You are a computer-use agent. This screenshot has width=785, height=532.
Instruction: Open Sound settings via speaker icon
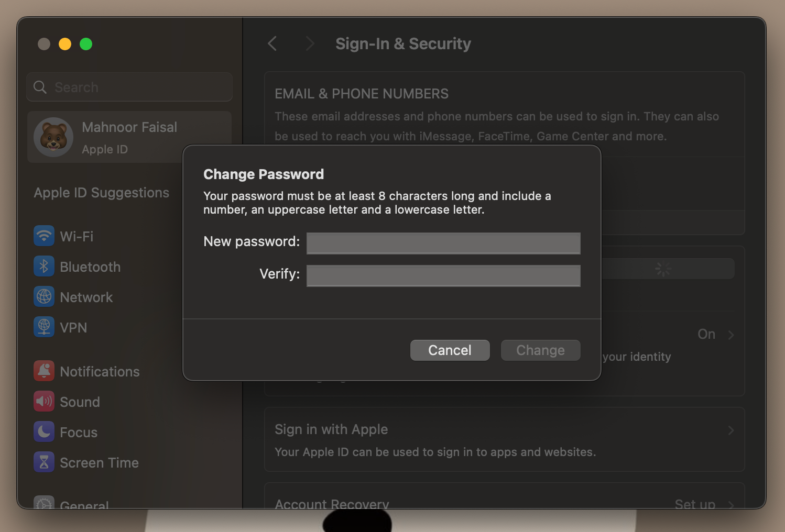coord(44,401)
